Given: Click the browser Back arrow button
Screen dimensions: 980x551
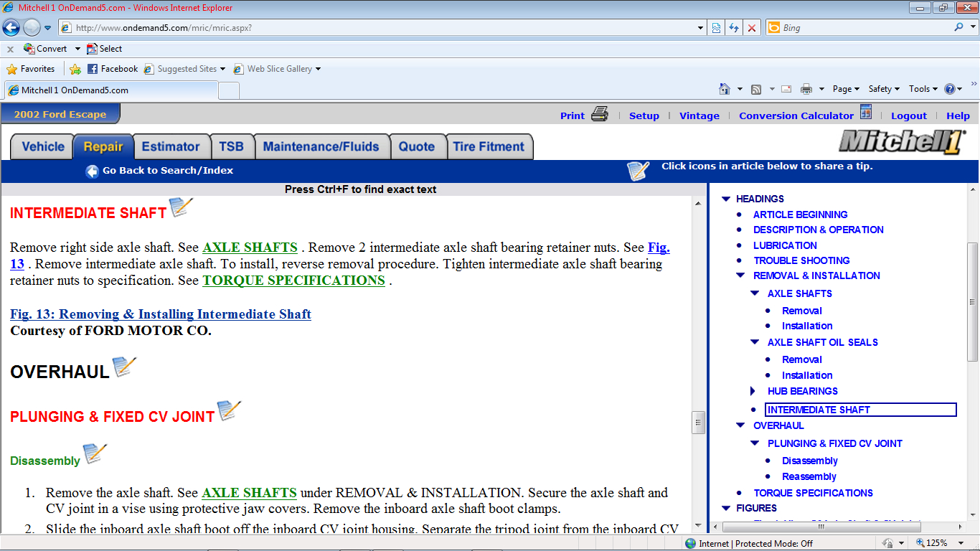Looking at the screenshot, I should click(11, 28).
